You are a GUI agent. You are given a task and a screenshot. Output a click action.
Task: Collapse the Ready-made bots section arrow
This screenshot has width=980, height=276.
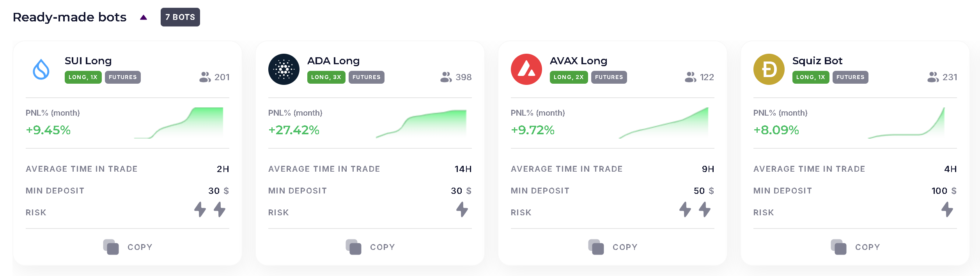click(x=144, y=18)
